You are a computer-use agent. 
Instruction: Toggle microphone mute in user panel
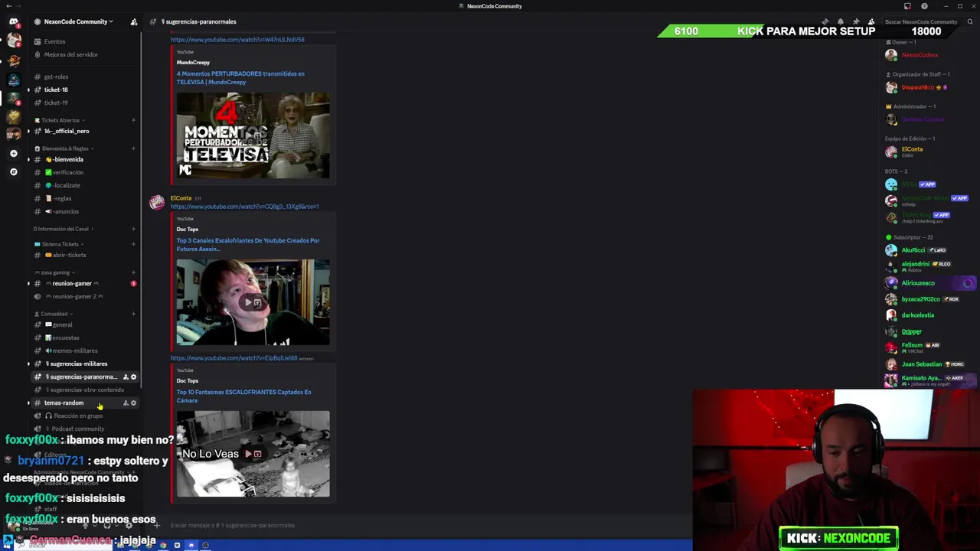coord(86,525)
